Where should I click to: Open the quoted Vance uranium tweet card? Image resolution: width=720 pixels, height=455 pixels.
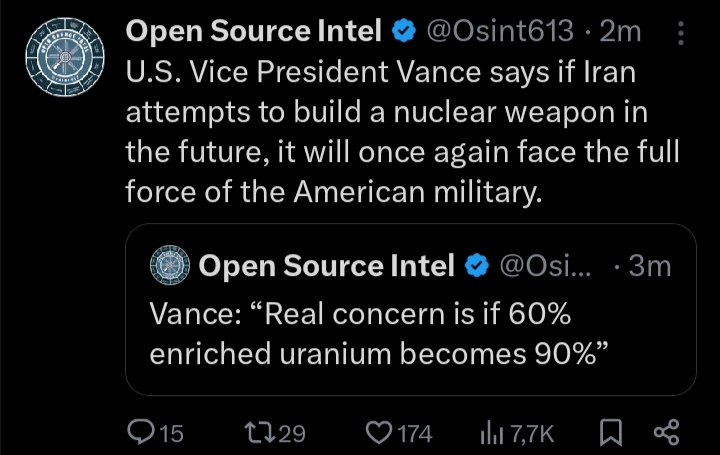pyautogui.click(x=411, y=309)
